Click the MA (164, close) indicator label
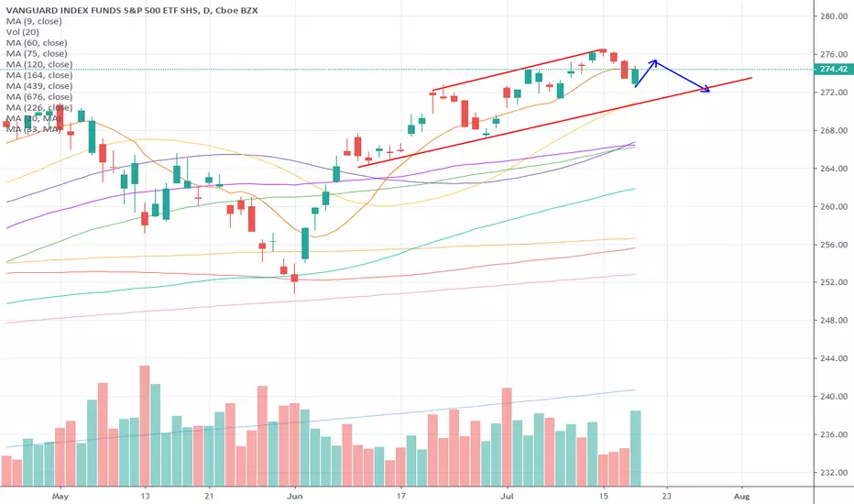 tap(39, 75)
